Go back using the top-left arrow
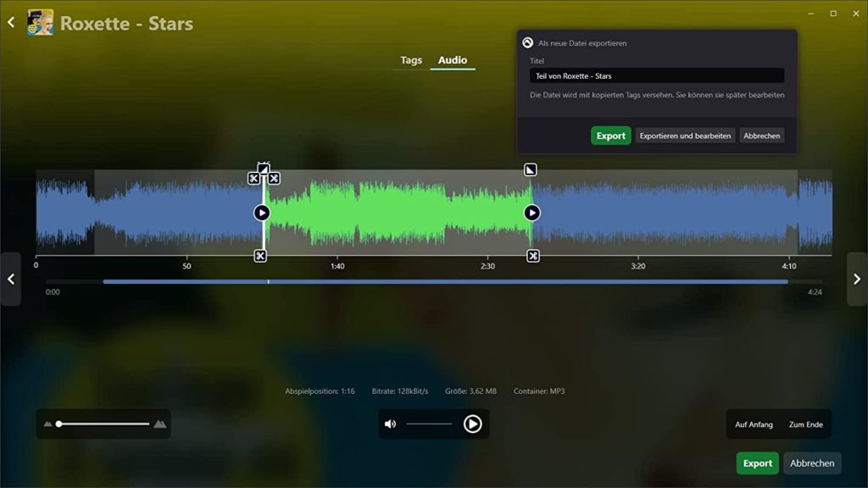The height and width of the screenshot is (488, 868). [x=11, y=22]
